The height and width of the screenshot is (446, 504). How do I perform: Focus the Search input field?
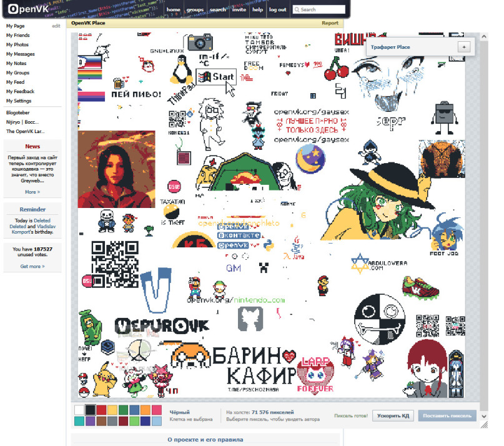tap(319, 9)
